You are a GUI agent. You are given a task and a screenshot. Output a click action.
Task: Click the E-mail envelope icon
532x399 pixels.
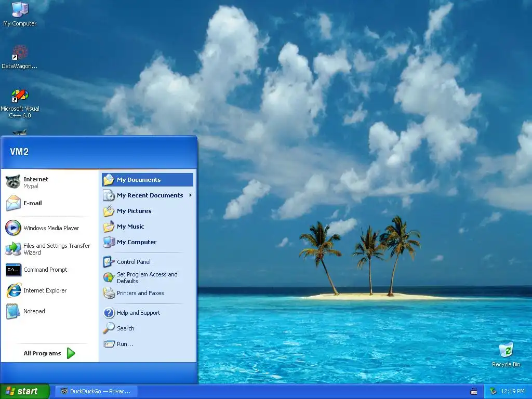(x=13, y=203)
